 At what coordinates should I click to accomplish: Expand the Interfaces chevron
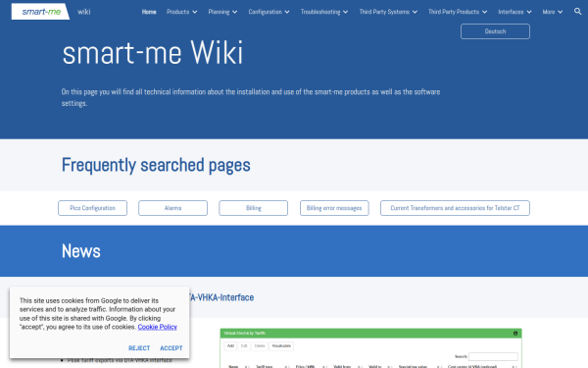(529, 12)
